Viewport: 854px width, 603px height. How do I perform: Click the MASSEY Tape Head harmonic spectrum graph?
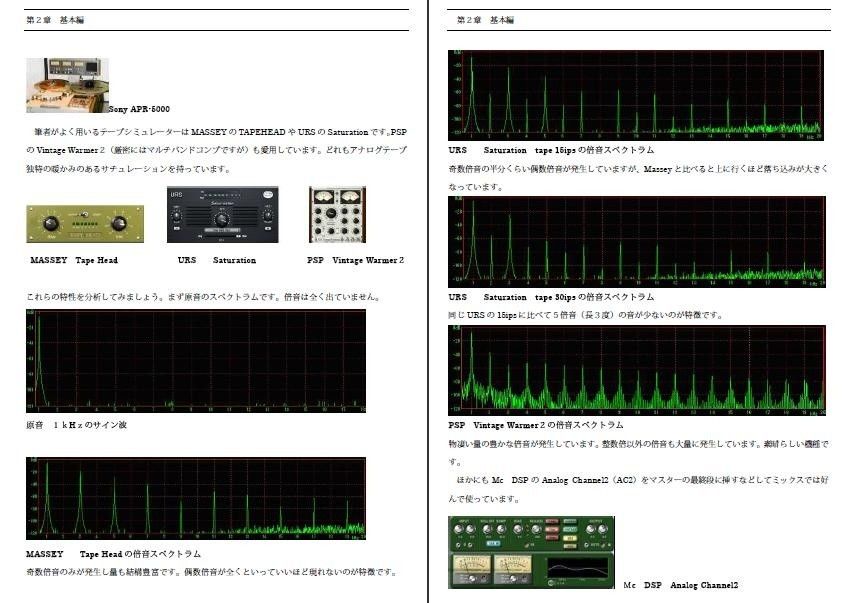[196, 498]
